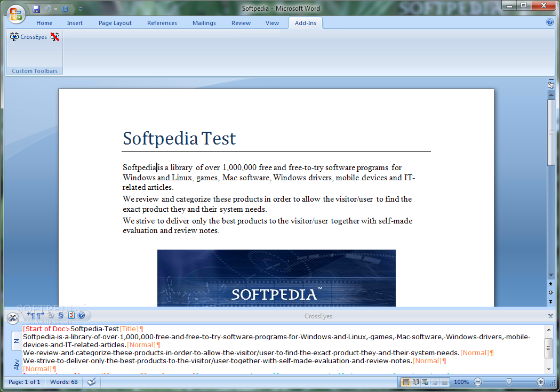
Task: Open word count from Words: 68
Action: 63,382
